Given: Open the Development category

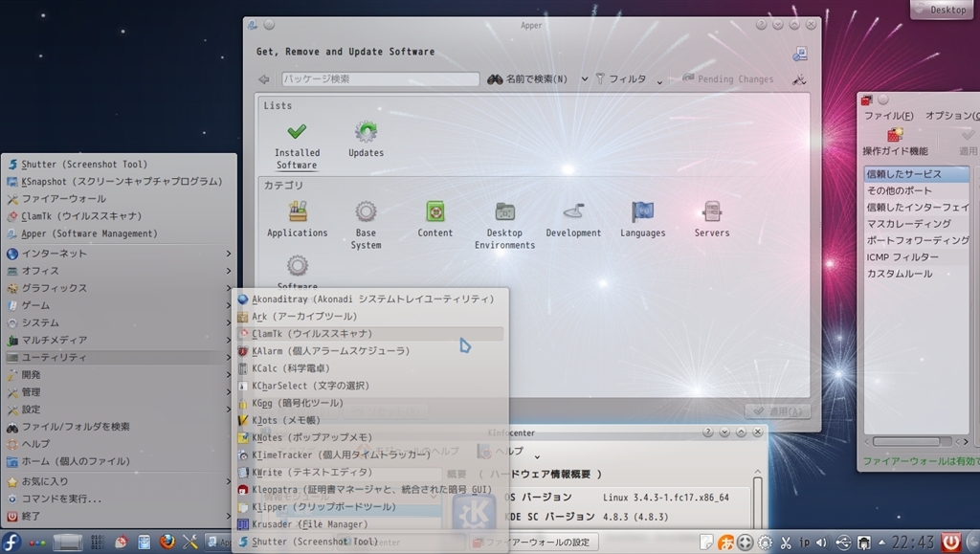Looking at the screenshot, I should pyautogui.click(x=573, y=212).
